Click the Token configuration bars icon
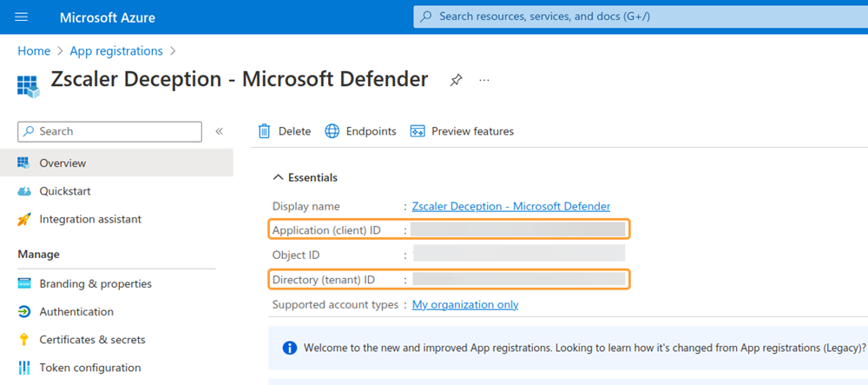 [x=23, y=368]
